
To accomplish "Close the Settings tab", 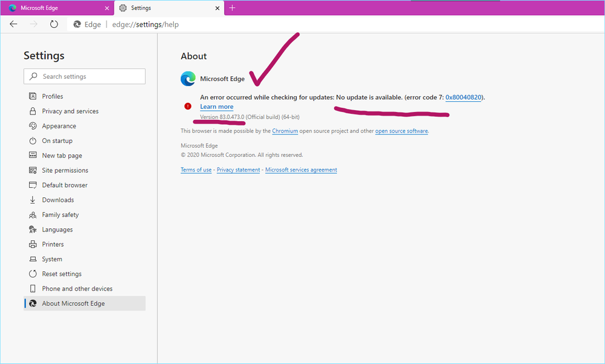I will point(217,8).
